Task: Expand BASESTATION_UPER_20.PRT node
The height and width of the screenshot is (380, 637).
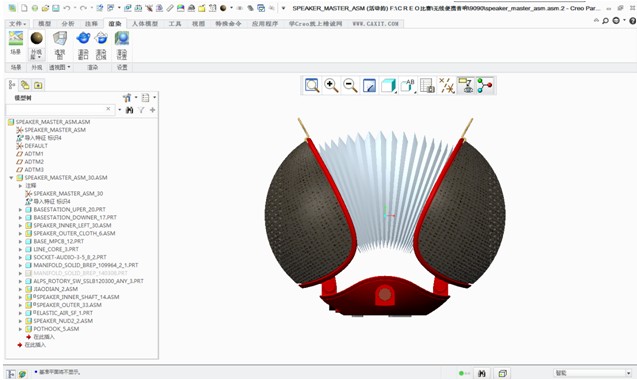Action: click(20, 209)
